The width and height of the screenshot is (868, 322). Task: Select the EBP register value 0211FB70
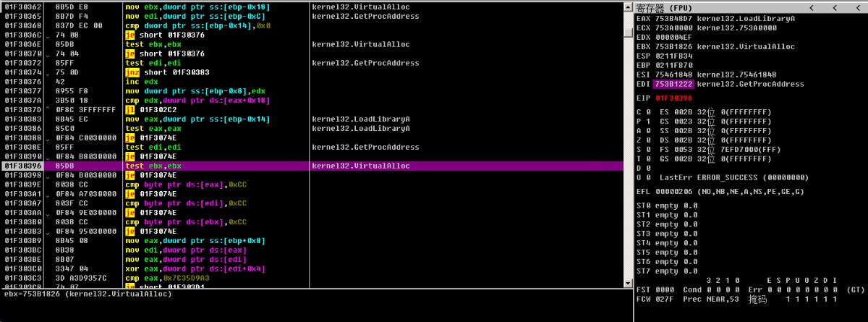pyautogui.click(x=675, y=65)
